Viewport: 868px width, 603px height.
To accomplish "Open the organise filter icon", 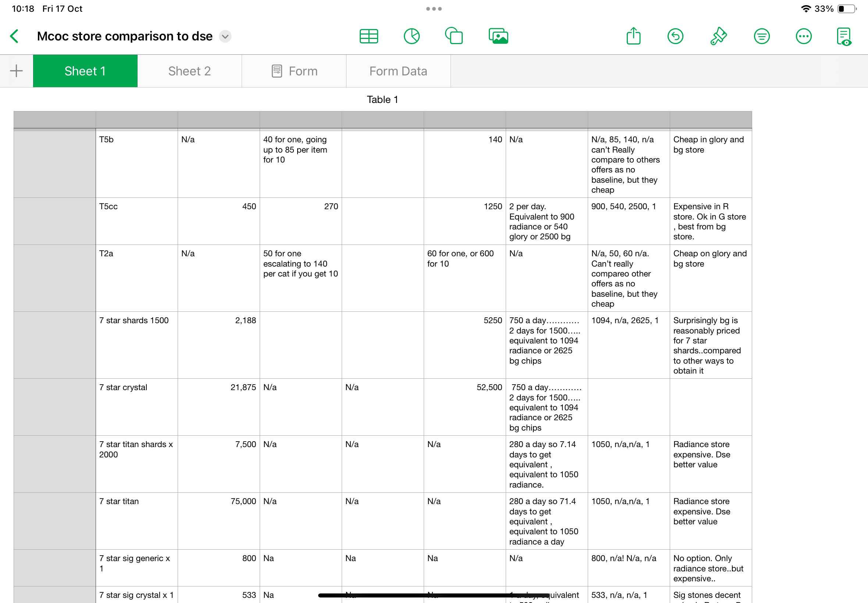I will (x=761, y=36).
